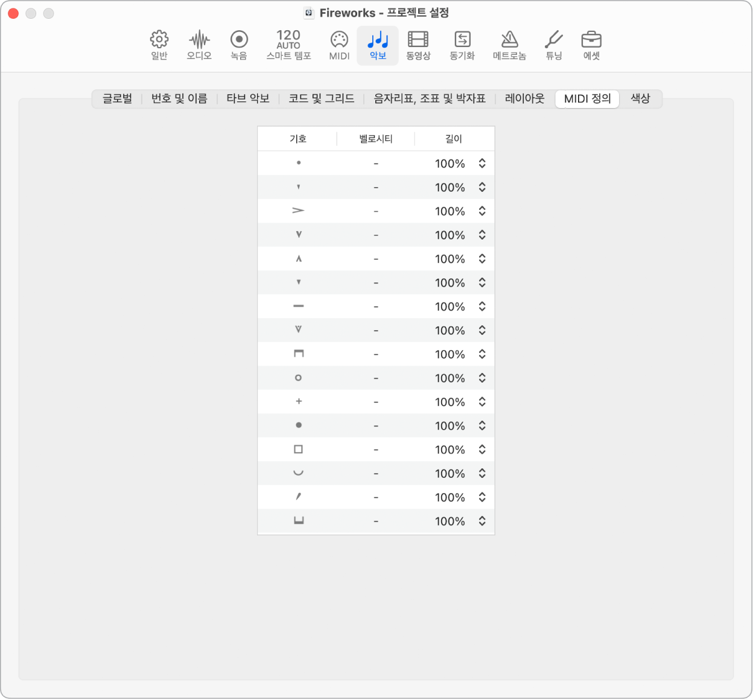
Task: Switch to the 타브 악보 tab
Action: coord(248,98)
